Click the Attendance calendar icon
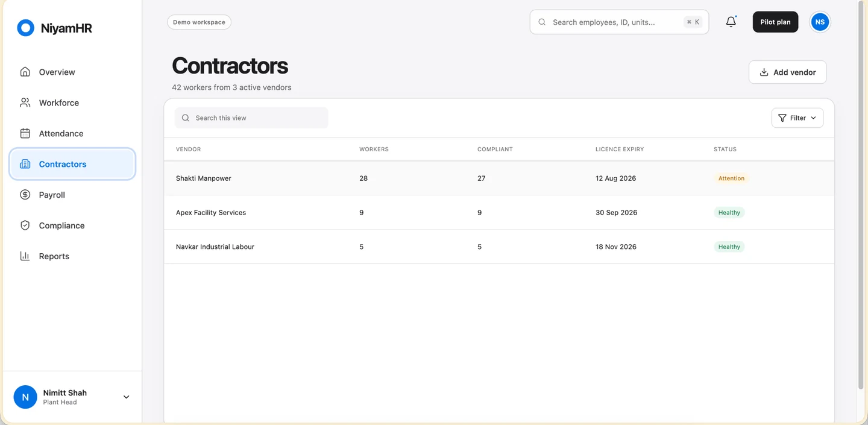Image resolution: width=868 pixels, height=425 pixels. (25, 133)
